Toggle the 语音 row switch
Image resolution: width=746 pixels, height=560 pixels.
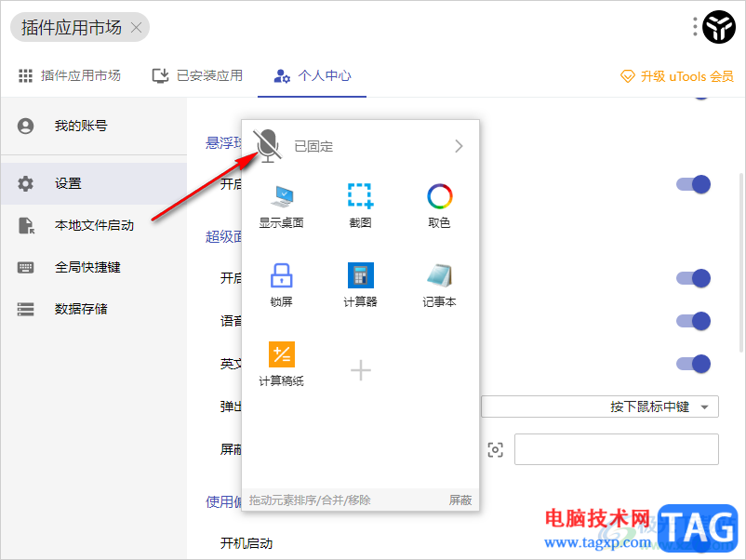(x=693, y=321)
